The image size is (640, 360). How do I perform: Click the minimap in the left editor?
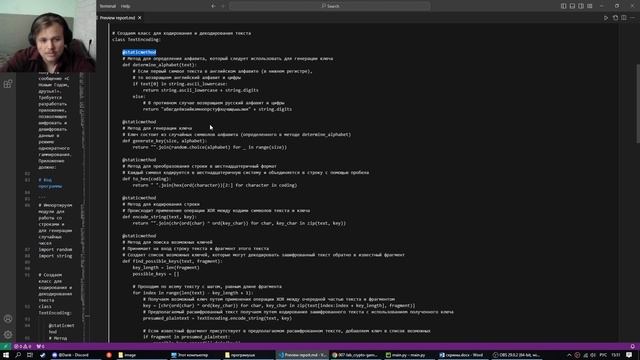tap(83, 208)
